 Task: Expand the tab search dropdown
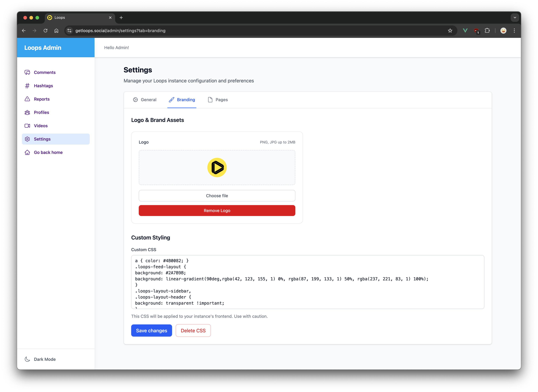tap(515, 18)
